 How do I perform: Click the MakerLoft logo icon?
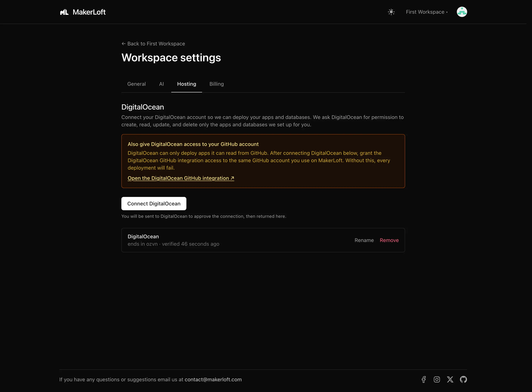coord(64,12)
